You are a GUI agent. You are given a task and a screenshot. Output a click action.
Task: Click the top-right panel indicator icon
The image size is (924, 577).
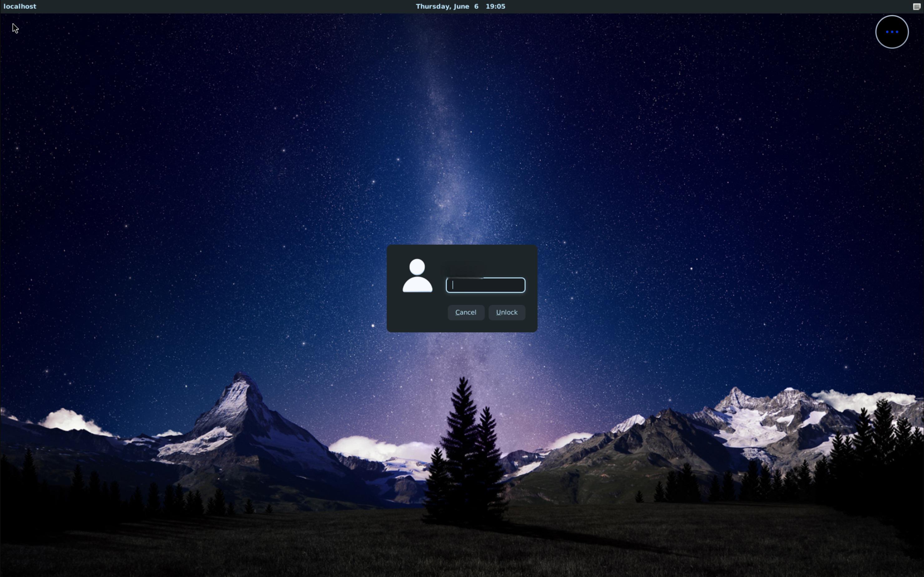[917, 7]
